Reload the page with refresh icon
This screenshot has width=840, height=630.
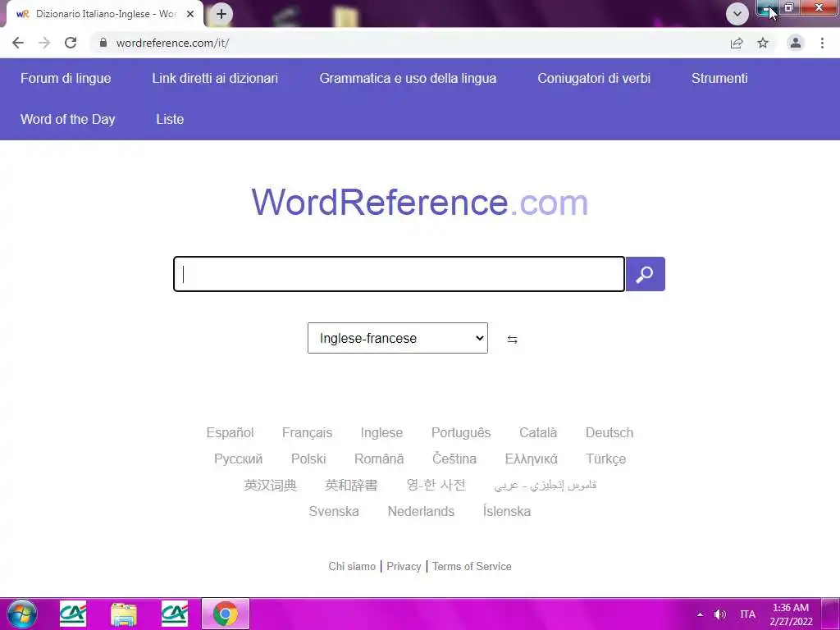point(71,43)
